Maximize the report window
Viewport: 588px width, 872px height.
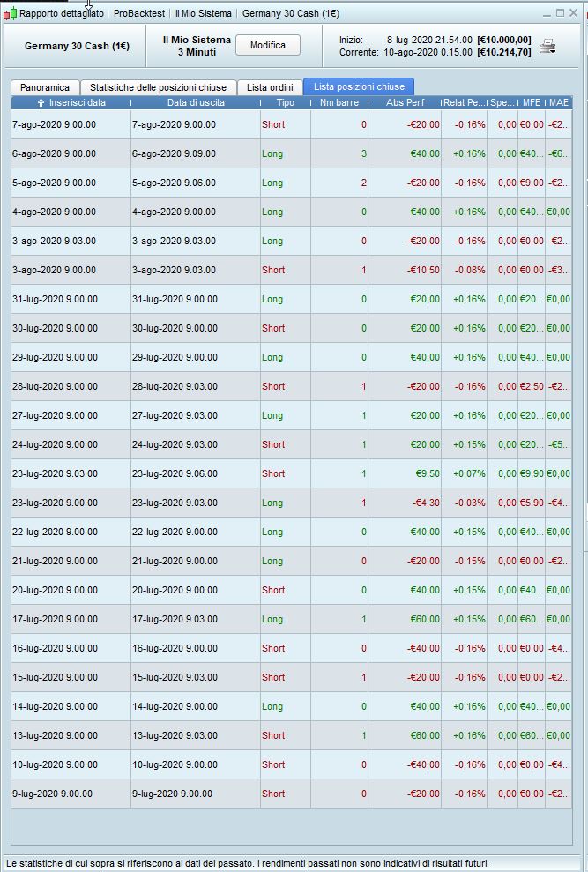(x=561, y=13)
